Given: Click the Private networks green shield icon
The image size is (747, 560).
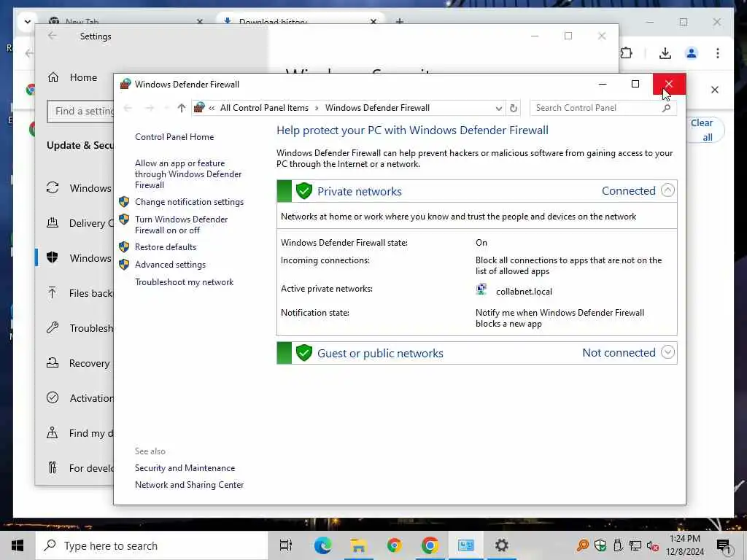Looking at the screenshot, I should pyautogui.click(x=303, y=191).
